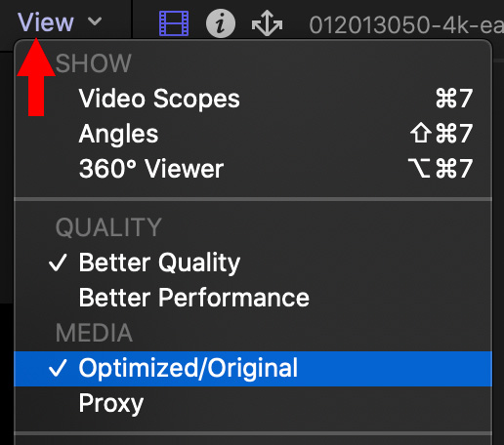This screenshot has width=504, height=445.
Task: Show Video Scopes from the menu
Action: [253, 99]
